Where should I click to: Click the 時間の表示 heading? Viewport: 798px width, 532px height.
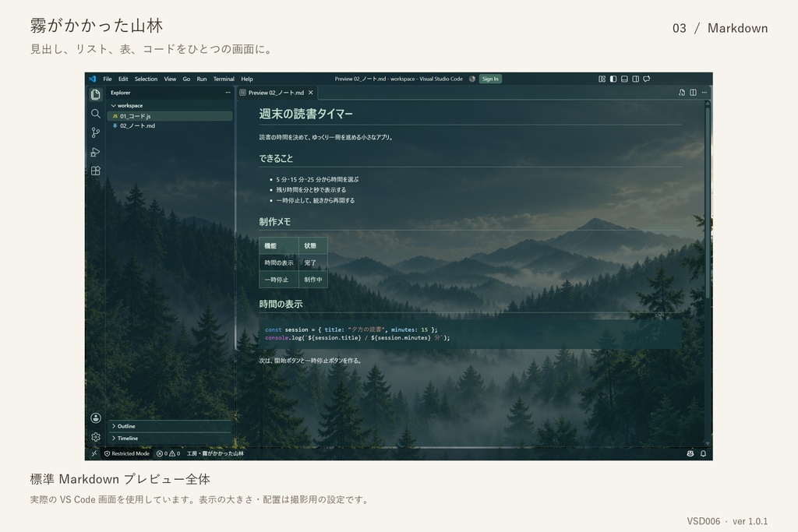281,304
